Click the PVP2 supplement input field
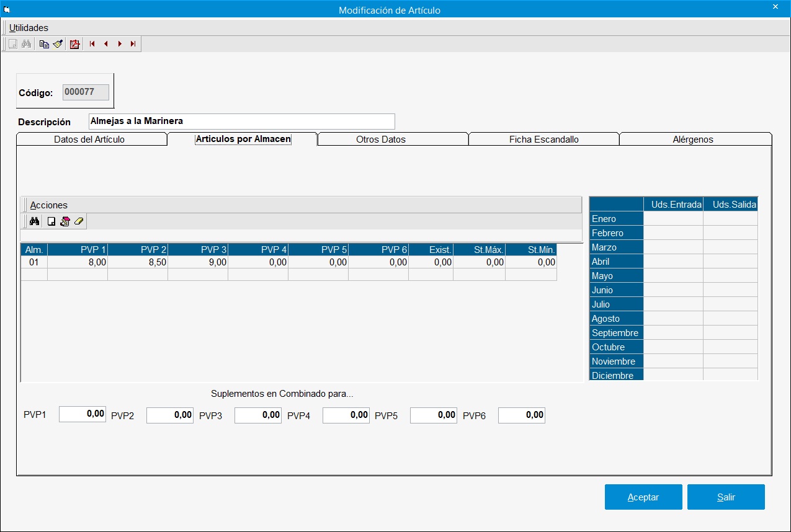Screen dimensions: 791x532 [171, 415]
